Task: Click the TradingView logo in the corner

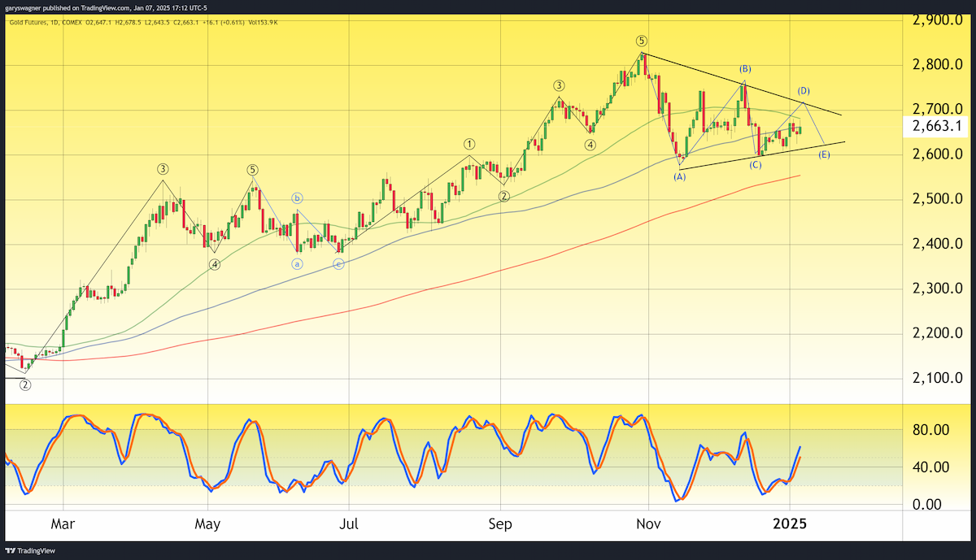Action: tap(26, 549)
